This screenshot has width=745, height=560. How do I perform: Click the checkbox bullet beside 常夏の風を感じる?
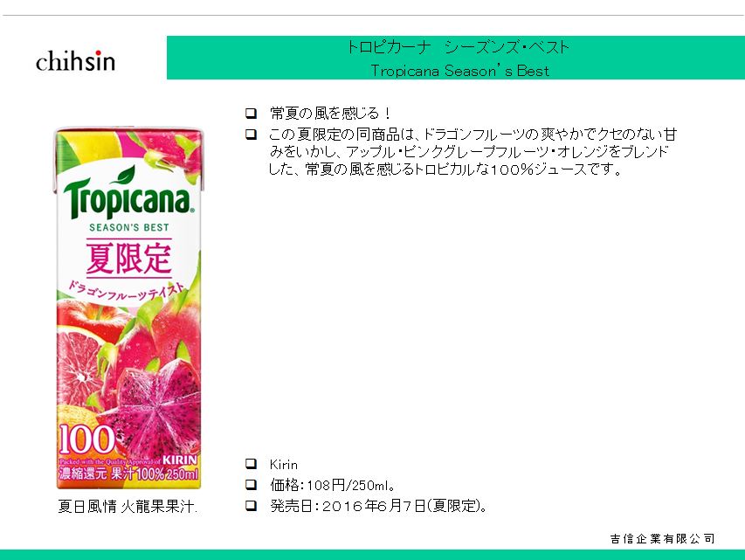(251, 114)
